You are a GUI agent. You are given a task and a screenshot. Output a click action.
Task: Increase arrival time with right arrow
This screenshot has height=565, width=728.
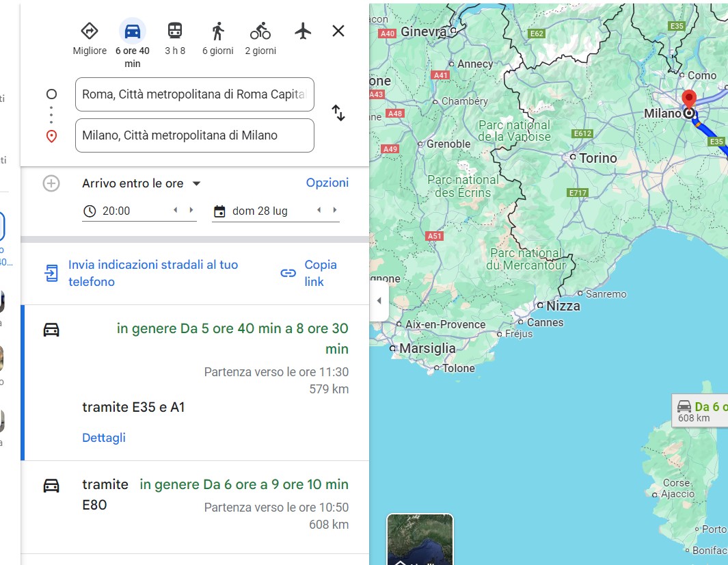[191, 210]
